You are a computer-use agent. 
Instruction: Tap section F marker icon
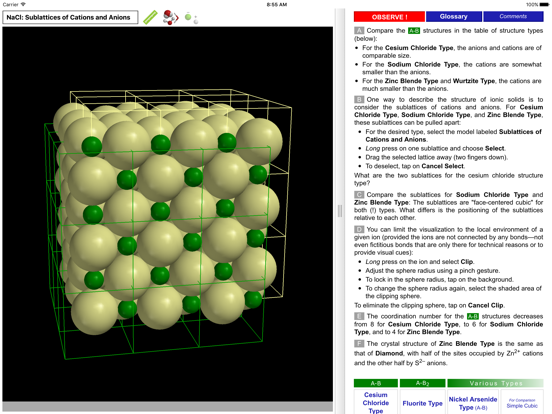(359, 344)
